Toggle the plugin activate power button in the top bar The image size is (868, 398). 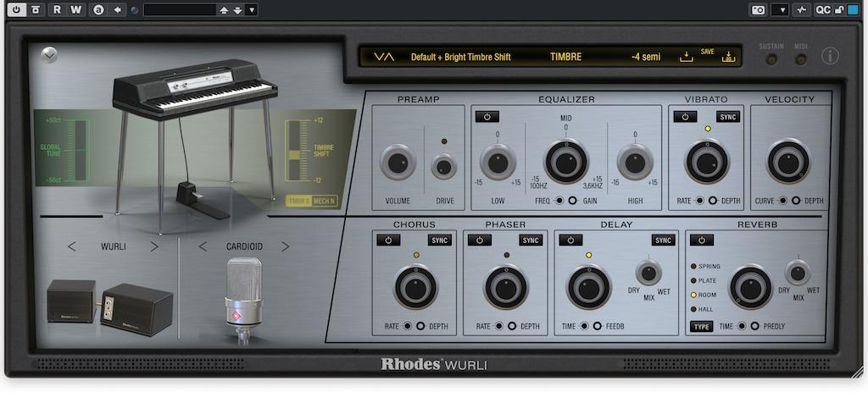pos(17,9)
